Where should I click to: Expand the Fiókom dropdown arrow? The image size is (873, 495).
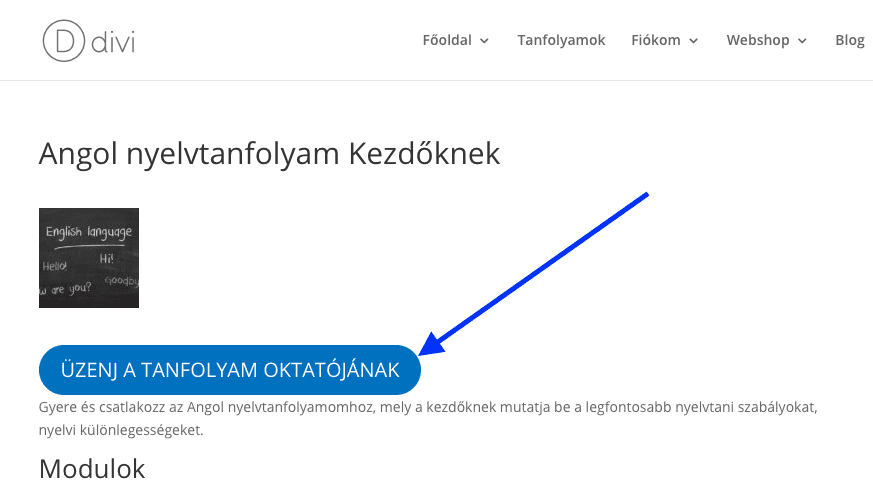click(694, 41)
